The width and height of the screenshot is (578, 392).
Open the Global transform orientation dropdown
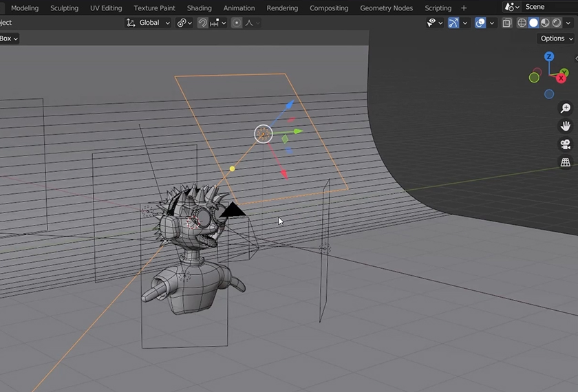pos(149,23)
